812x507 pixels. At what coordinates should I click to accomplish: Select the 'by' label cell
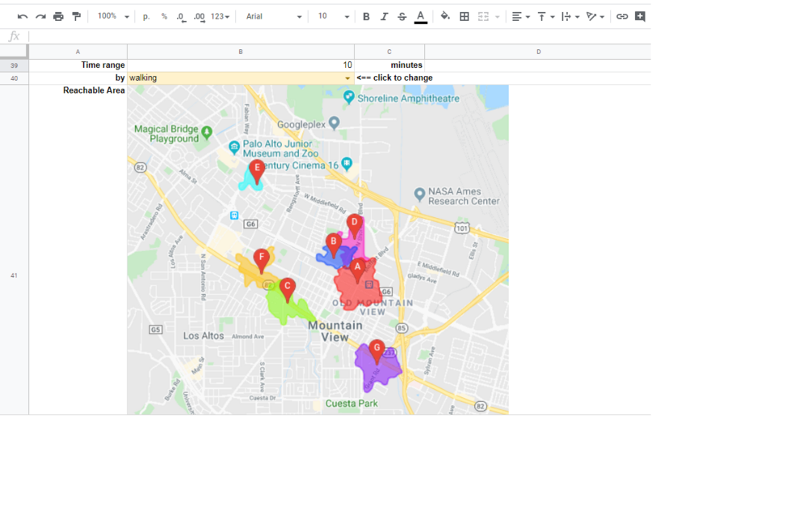coord(78,78)
